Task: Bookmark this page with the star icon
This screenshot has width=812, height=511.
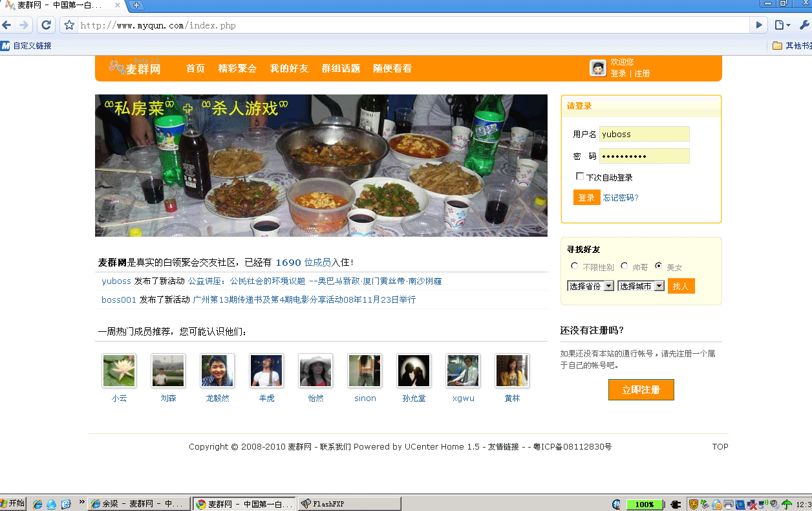Action: pyautogui.click(x=69, y=25)
